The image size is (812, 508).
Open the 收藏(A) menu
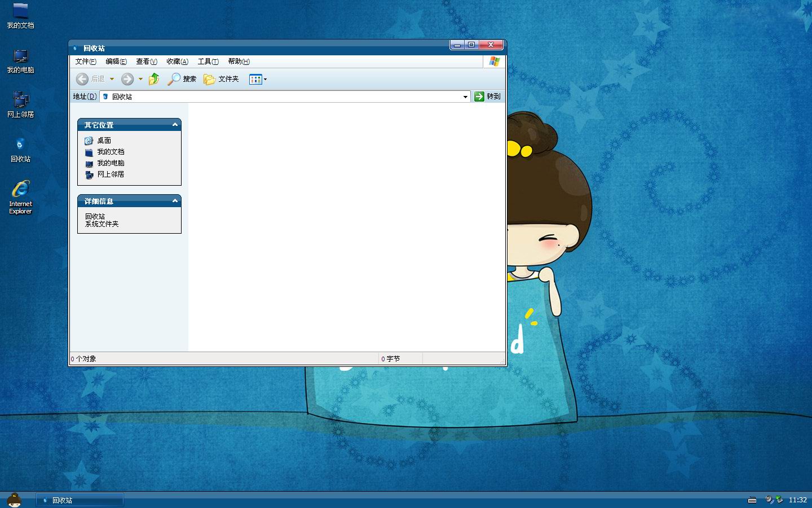click(177, 62)
